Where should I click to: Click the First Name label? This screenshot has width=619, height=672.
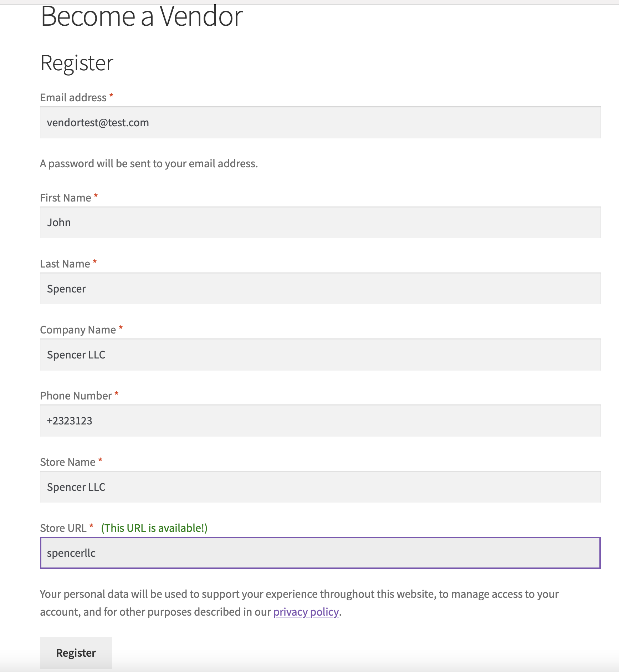[x=66, y=198]
